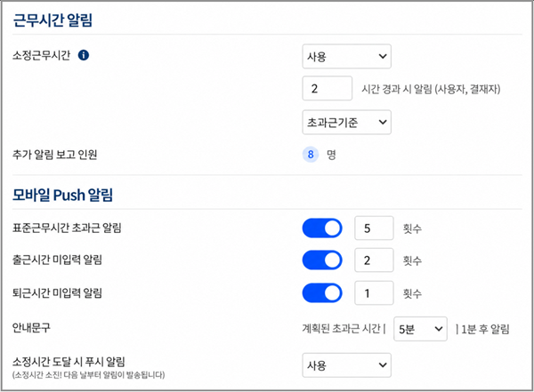Open the 5분 dropdown in 안내문구
The height and width of the screenshot is (392, 534).
(420, 330)
